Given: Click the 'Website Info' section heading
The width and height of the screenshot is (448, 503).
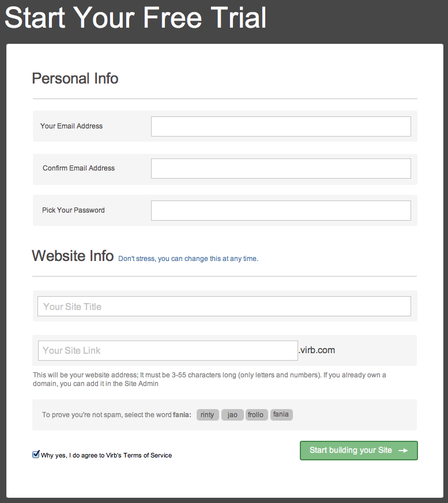Looking at the screenshot, I should point(73,256).
